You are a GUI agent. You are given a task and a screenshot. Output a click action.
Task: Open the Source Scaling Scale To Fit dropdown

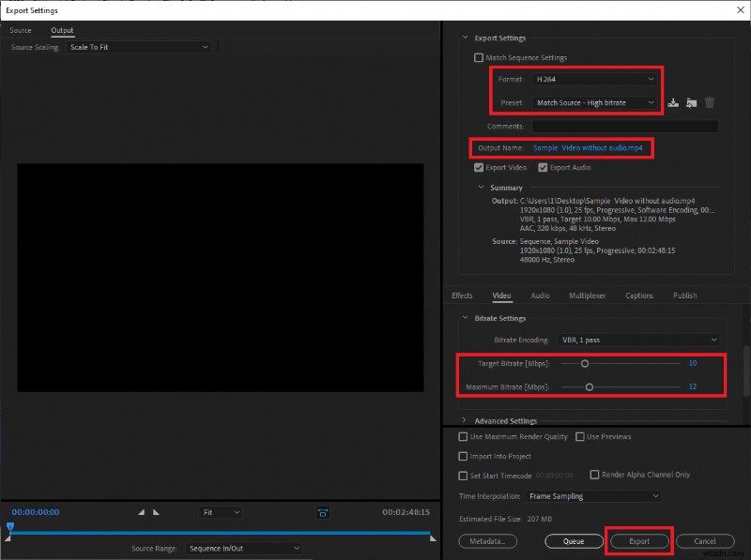pyautogui.click(x=138, y=47)
